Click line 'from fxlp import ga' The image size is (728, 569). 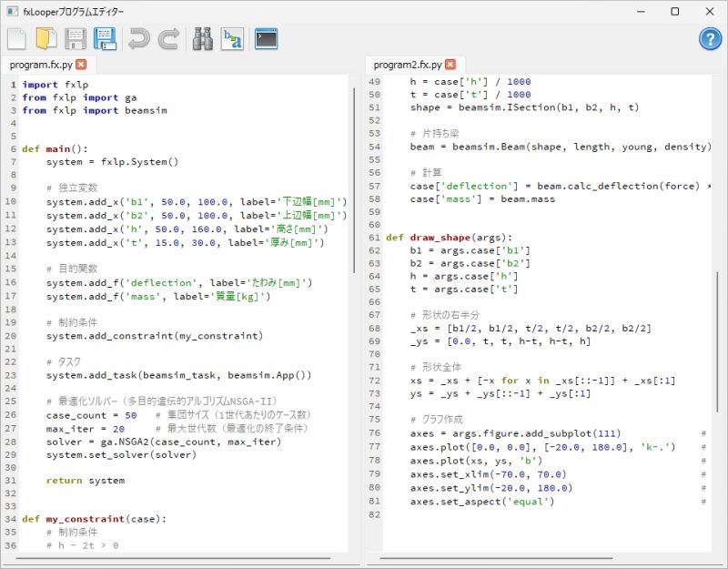click(x=79, y=97)
